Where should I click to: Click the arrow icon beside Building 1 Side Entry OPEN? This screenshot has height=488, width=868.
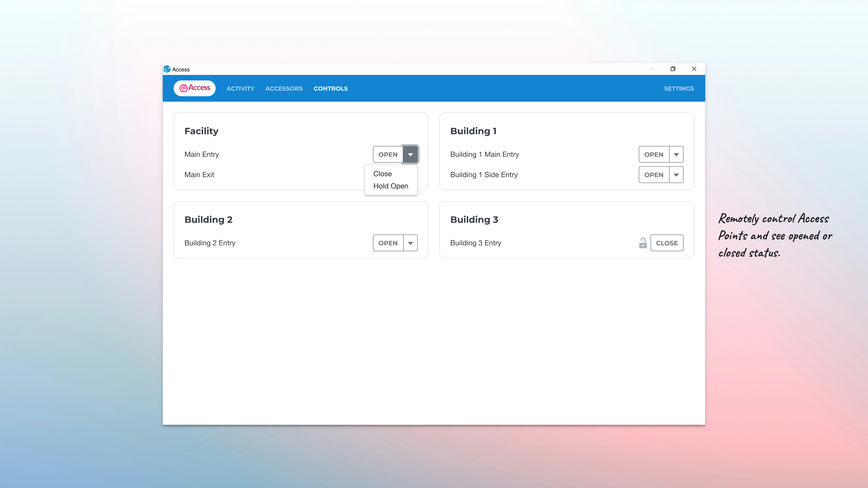click(x=676, y=175)
